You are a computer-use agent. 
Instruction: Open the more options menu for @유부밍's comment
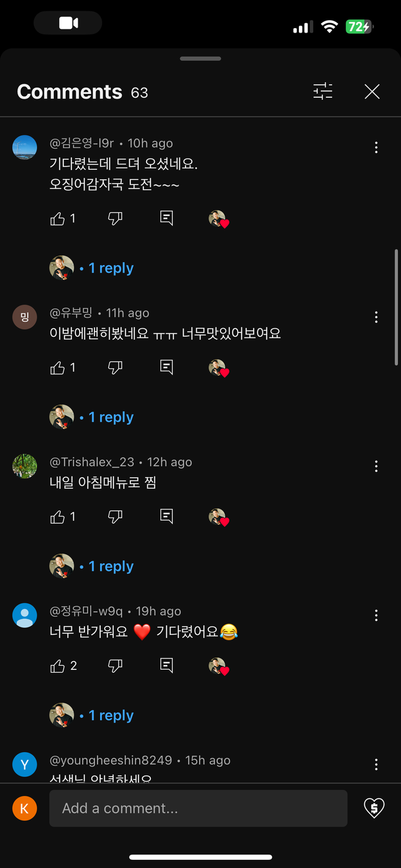pos(376,317)
